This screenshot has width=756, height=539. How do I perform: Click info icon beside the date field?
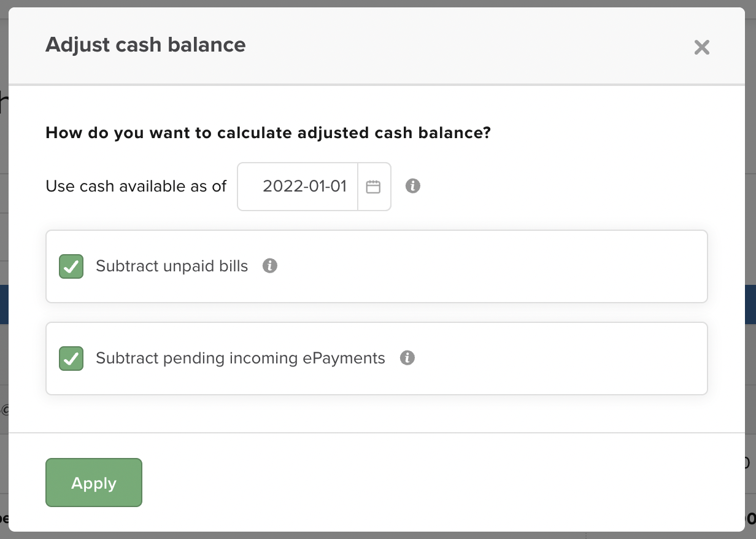tap(413, 186)
